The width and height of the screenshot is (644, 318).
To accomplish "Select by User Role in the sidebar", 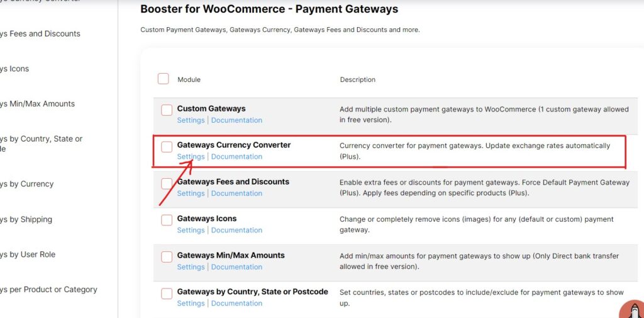I will (x=28, y=254).
